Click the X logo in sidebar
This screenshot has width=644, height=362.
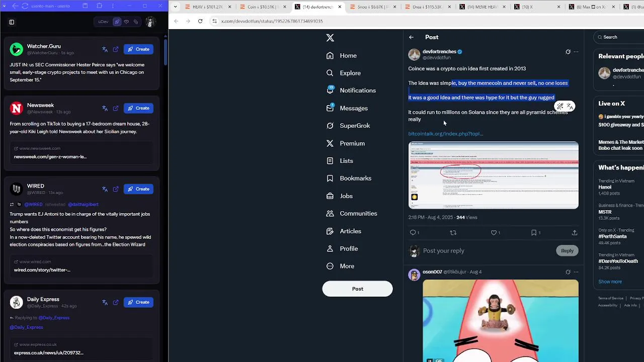click(330, 38)
